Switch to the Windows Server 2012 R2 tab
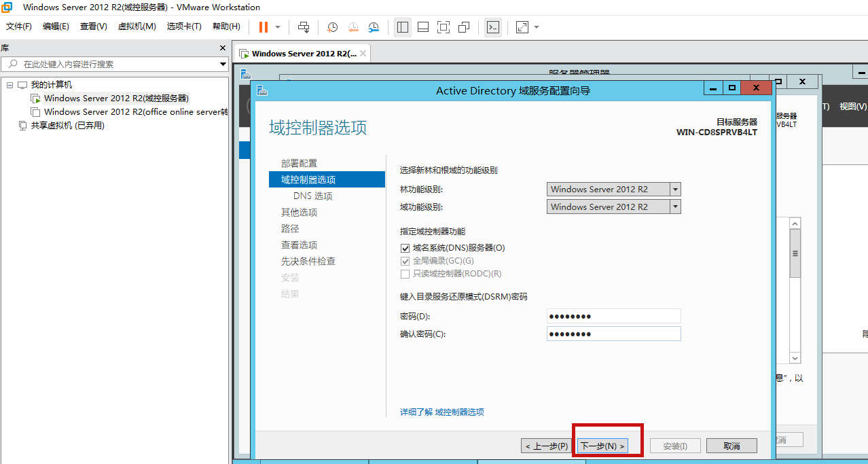Image resolution: width=868 pixels, height=464 pixels. point(304,54)
